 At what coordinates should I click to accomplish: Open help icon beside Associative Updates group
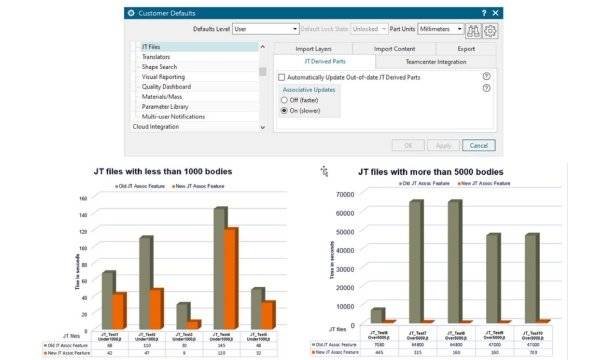click(x=486, y=88)
